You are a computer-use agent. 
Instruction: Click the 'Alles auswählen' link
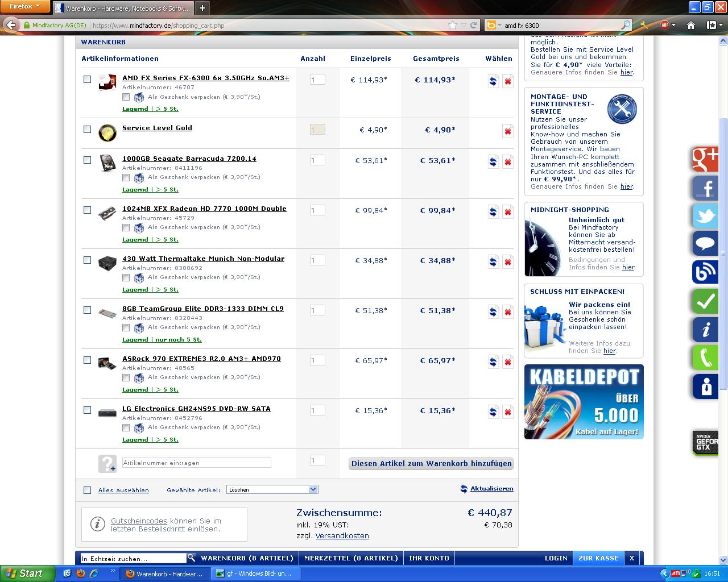(x=123, y=490)
